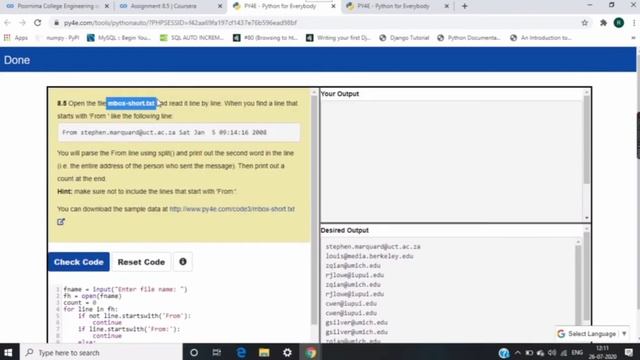Open File Explorer from the taskbar
The width and height of the screenshot is (640, 360).
click(x=264, y=352)
